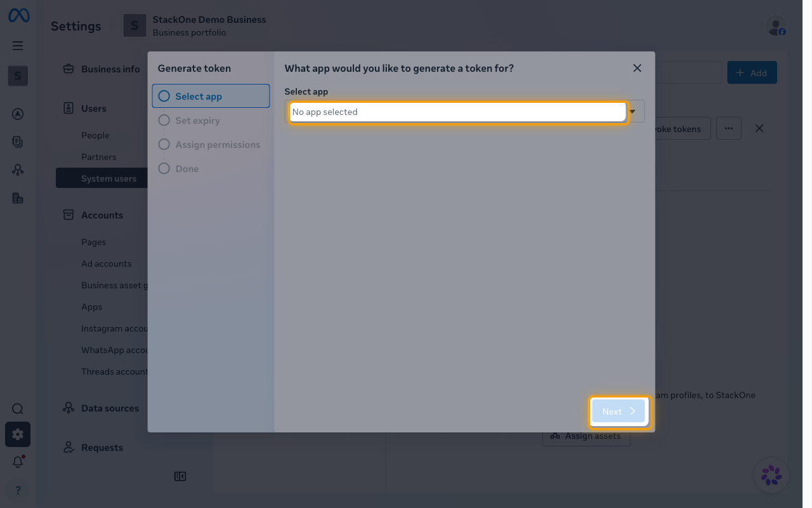This screenshot has width=812, height=508.
Task: Close the Generate token dialog
Action: point(638,68)
